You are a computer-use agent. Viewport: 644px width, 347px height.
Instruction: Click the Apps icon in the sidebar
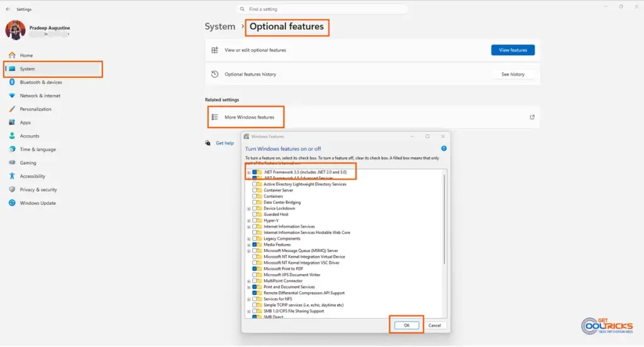tap(12, 123)
